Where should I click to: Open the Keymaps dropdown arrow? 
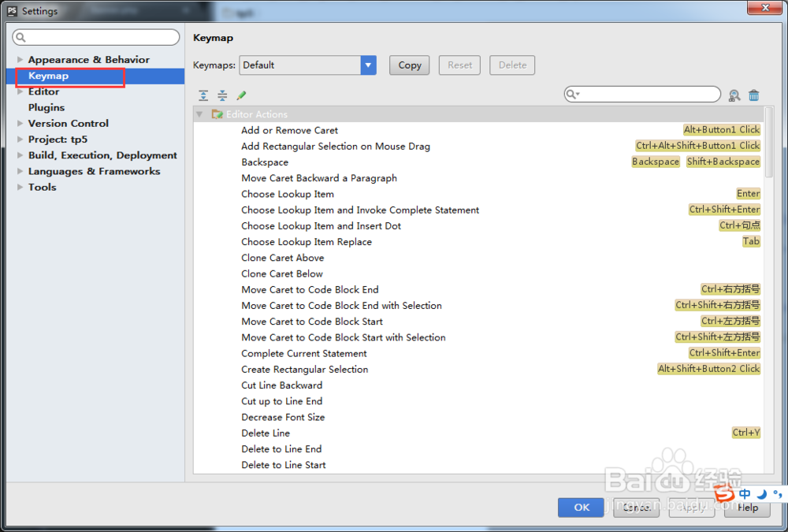point(368,65)
